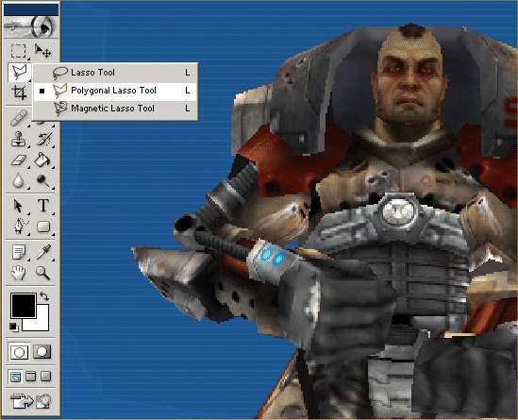The height and width of the screenshot is (420, 518).
Task: Select the Type tool
Action: coord(43,206)
